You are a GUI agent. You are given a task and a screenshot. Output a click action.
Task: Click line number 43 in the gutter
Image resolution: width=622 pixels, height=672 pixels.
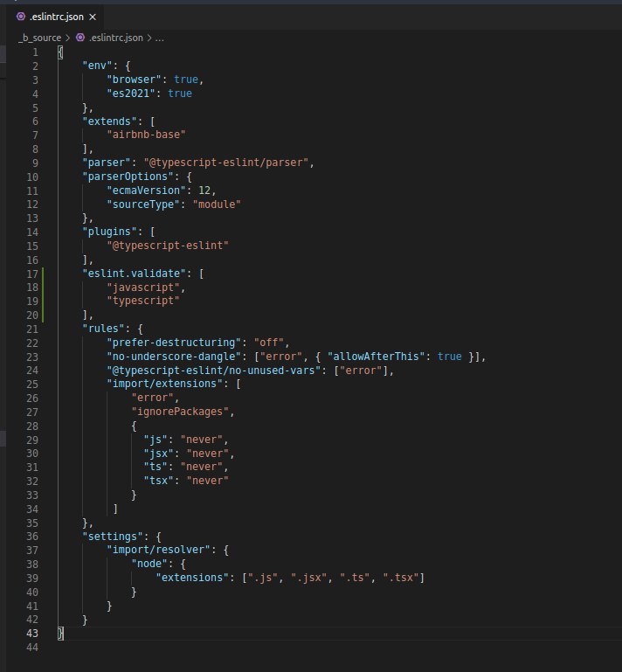point(32,634)
